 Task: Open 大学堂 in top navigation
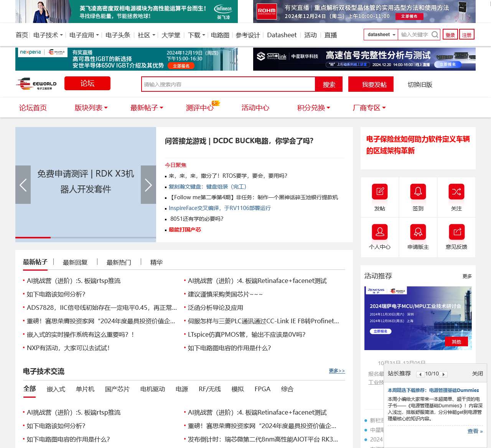click(x=171, y=35)
